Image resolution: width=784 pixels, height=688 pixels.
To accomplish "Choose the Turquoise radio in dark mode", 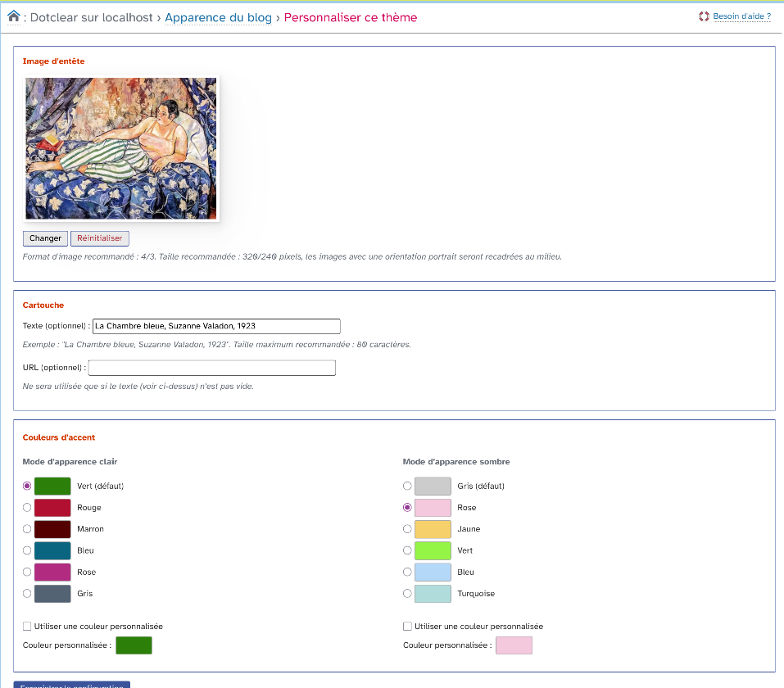I will coord(407,594).
